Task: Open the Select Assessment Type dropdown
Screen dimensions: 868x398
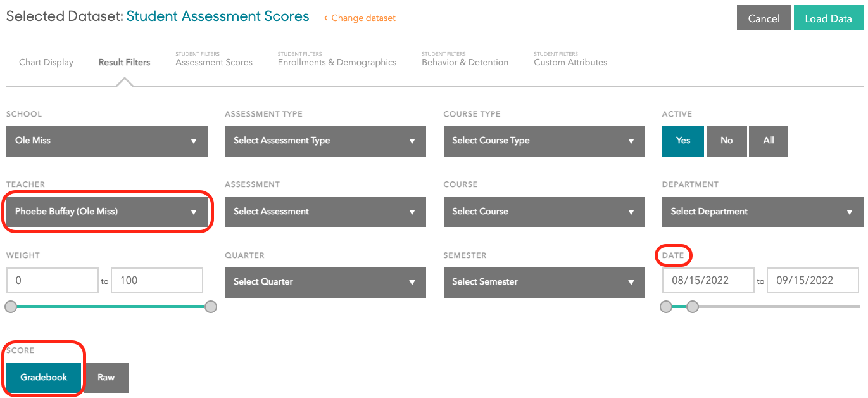Action: tap(325, 141)
